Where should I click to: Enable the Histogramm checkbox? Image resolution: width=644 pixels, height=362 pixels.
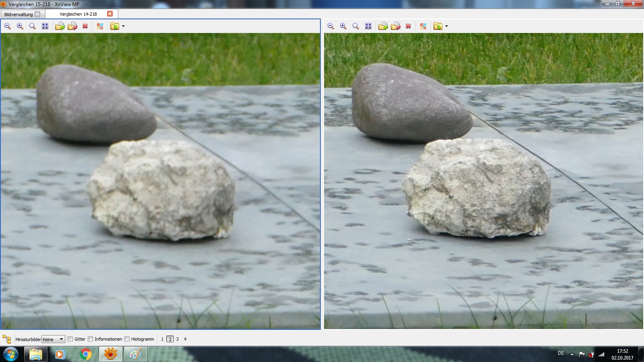click(127, 339)
